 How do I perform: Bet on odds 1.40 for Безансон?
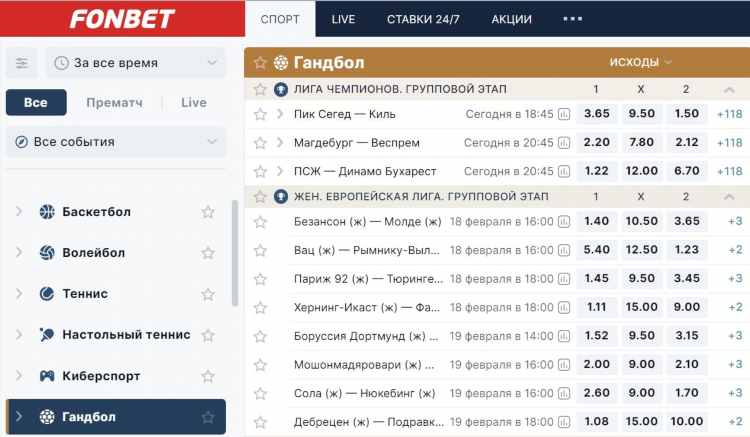(596, 221)
